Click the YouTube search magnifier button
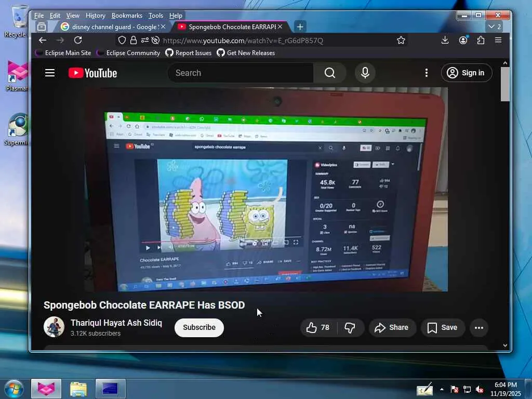Image resolution: width=532 pixels, height=399 pixels. pyautogui.click(x=330, y=73)
